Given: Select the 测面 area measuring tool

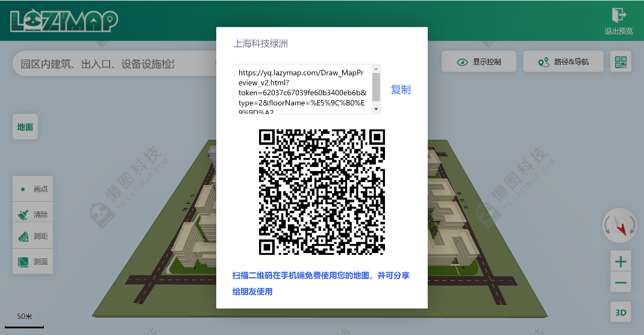Looking at the screenshot, I should tap(33, 261).
